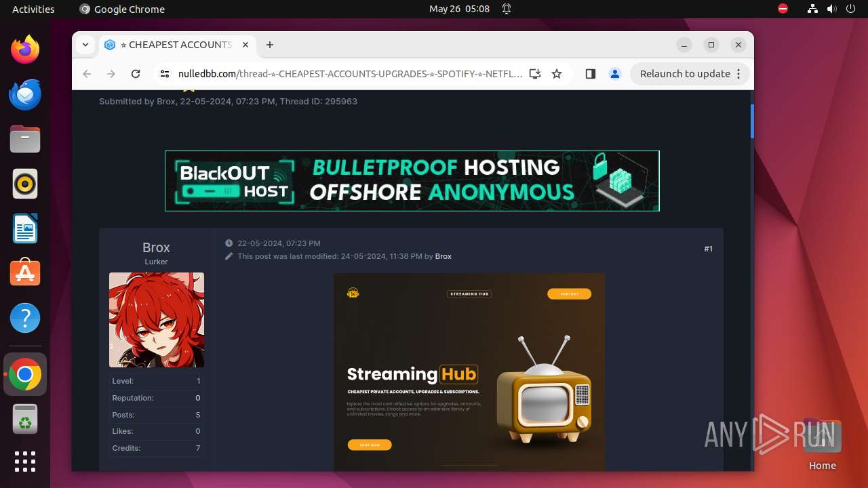The image size is (868, 488).
Task: Expand Chrome tab search dropdown
Action: tap(85, 45)
